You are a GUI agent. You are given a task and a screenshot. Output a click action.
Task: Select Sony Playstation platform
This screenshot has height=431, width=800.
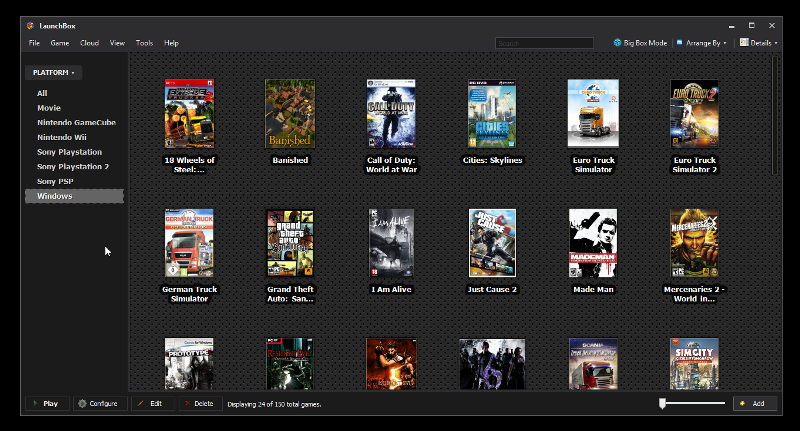[x=69, y=152]
